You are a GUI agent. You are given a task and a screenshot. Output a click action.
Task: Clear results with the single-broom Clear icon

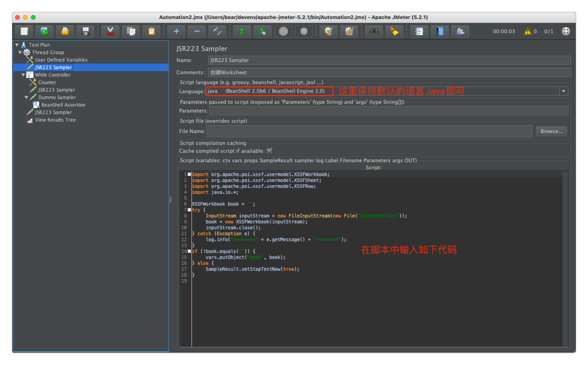(x=328, y=31)
